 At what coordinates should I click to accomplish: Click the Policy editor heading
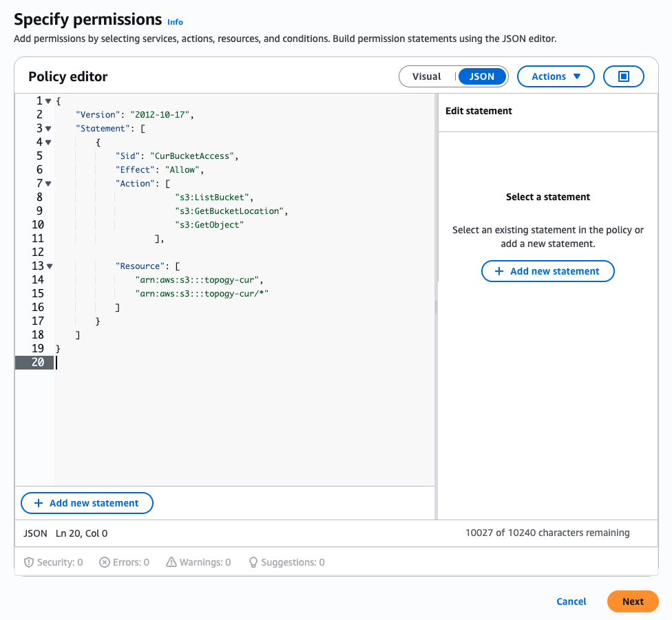(x=67, y=76)
